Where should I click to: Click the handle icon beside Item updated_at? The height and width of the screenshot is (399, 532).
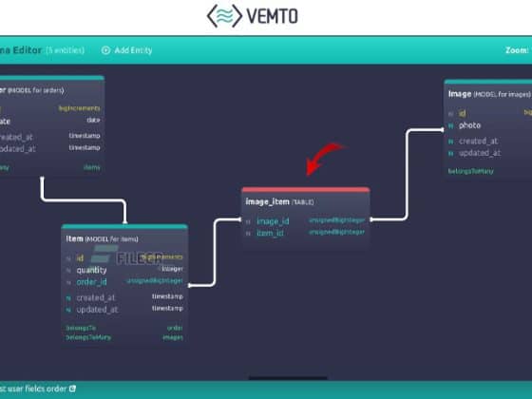pyautogui.click(x=68, y=310)
